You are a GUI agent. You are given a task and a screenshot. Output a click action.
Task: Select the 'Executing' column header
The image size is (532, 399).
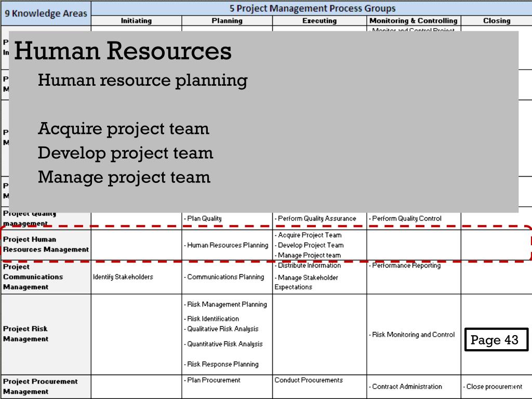coord(320,21)
